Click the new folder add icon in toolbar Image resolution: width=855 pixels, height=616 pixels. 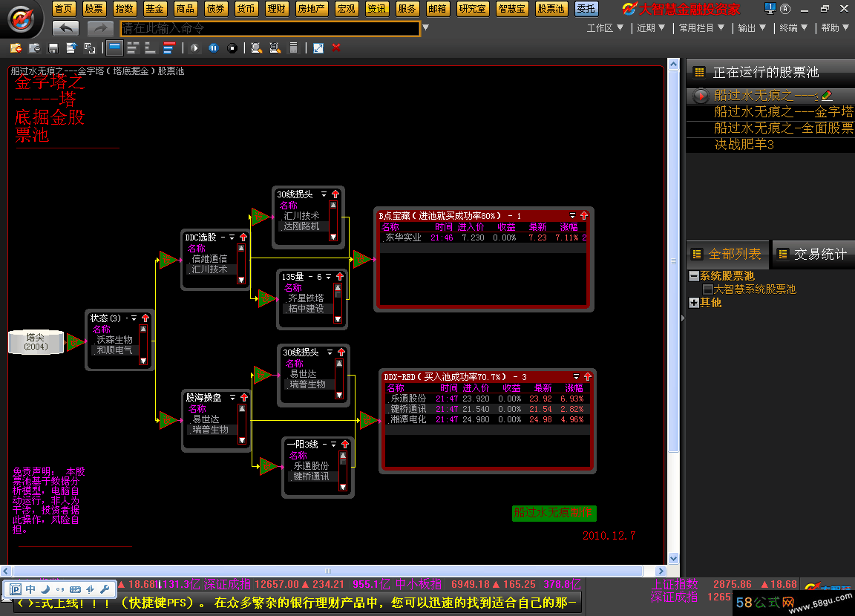(x=16, y=48)
